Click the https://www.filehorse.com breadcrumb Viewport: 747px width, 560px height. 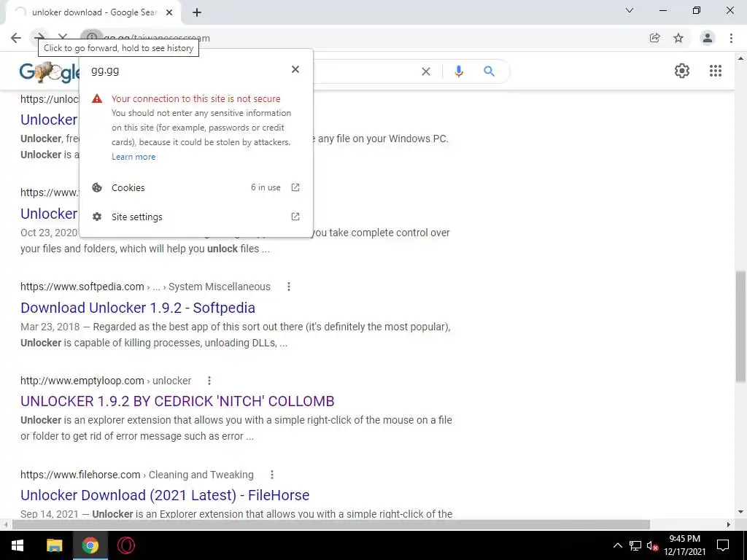tap(80, 475)
